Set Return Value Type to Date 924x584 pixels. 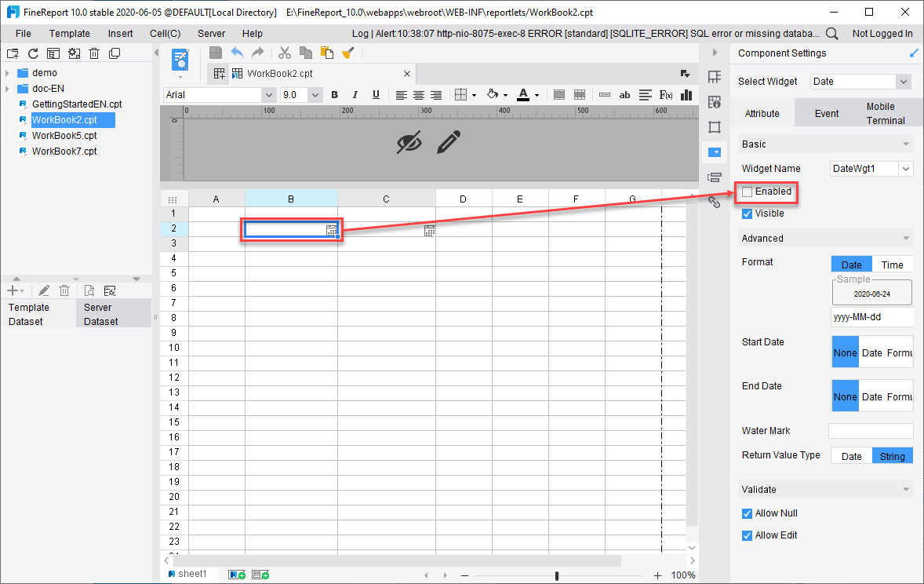coord(852,456)
